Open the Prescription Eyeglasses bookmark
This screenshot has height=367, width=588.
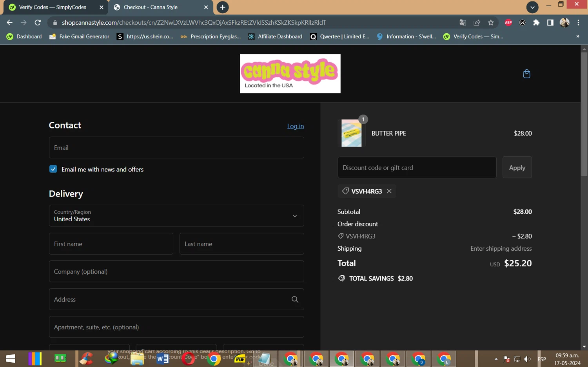211,36
